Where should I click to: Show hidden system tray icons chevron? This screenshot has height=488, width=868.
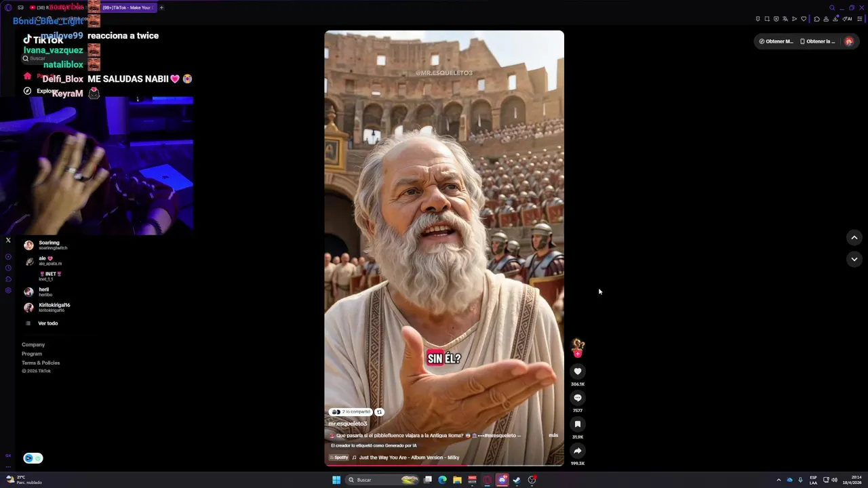tap(778, 480)
